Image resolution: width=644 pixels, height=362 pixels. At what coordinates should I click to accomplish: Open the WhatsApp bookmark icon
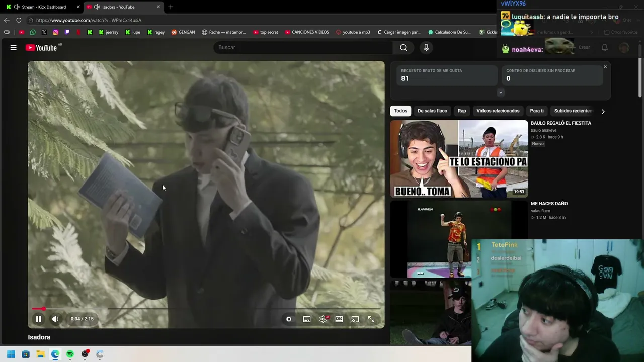point(33,32)
